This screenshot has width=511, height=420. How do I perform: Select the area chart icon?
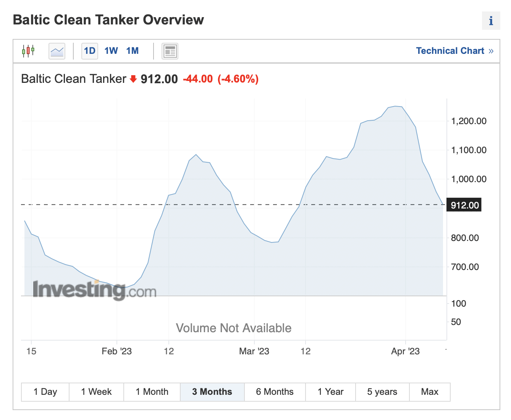[57, 51]
